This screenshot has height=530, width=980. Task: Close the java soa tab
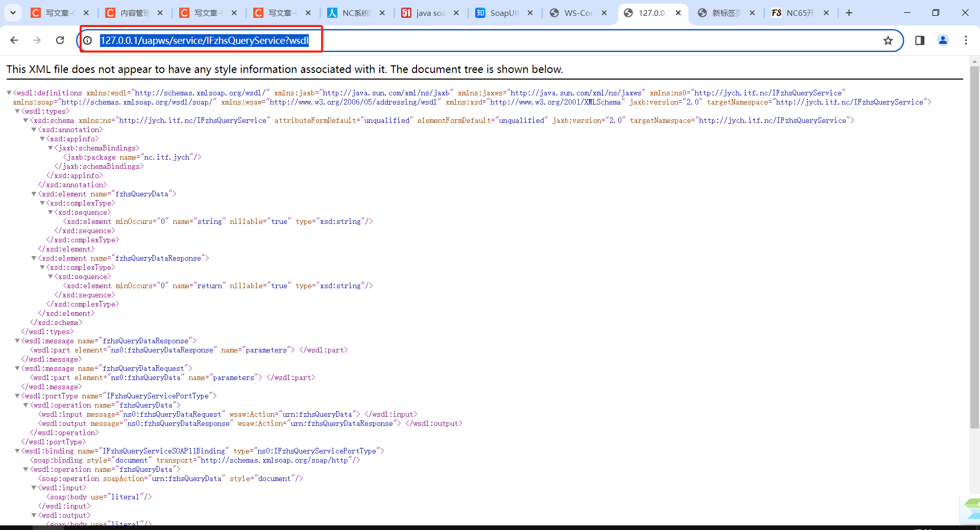pos(456,13)
